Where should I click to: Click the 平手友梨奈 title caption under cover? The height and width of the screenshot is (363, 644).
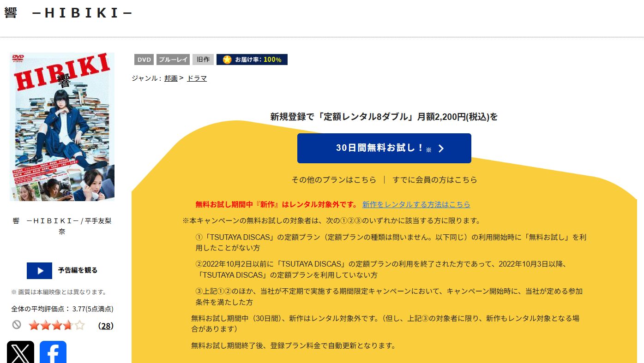point(62,226)
